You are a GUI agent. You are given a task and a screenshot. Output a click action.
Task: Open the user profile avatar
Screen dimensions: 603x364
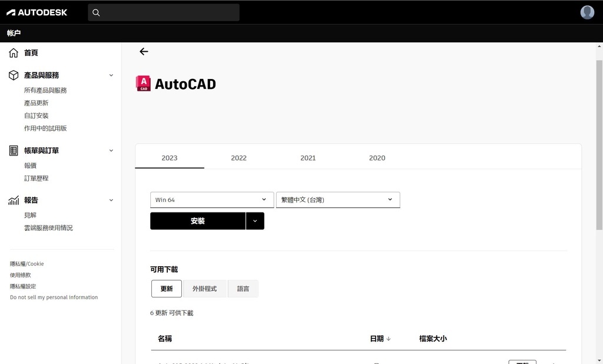[587, 12]
